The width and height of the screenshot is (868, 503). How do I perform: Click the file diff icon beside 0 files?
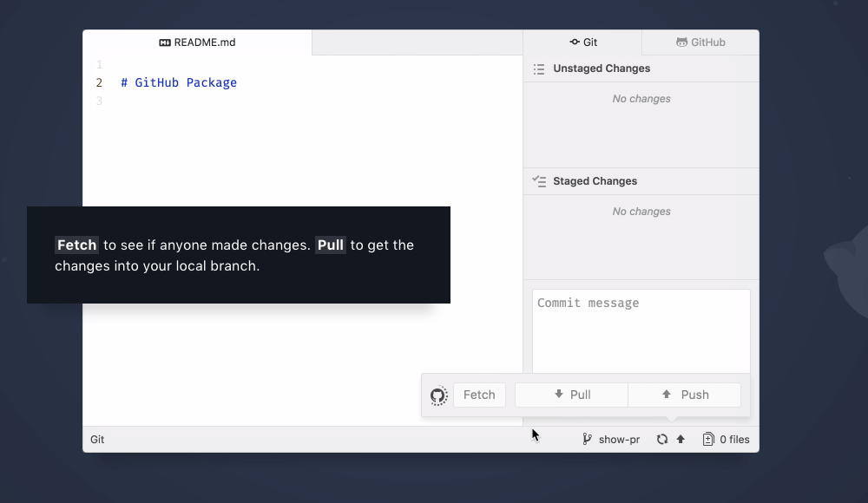point(708,440)
